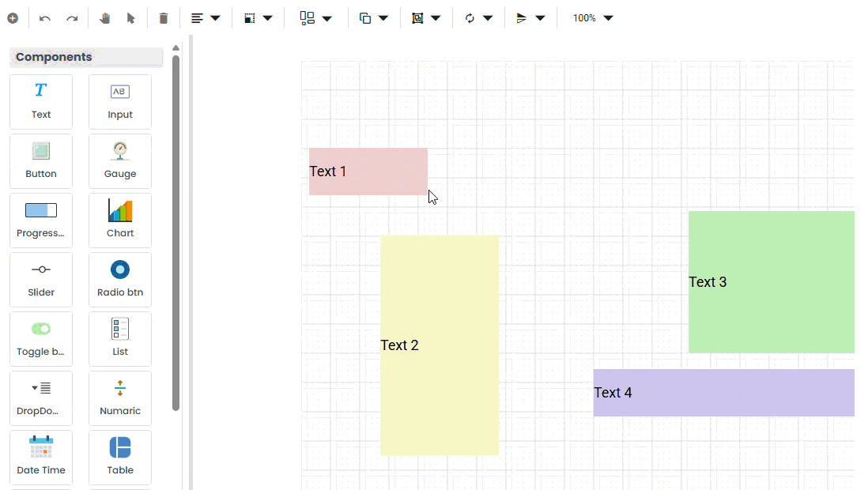
Task: Click the trash delete icon
Action: coord(164,18)
